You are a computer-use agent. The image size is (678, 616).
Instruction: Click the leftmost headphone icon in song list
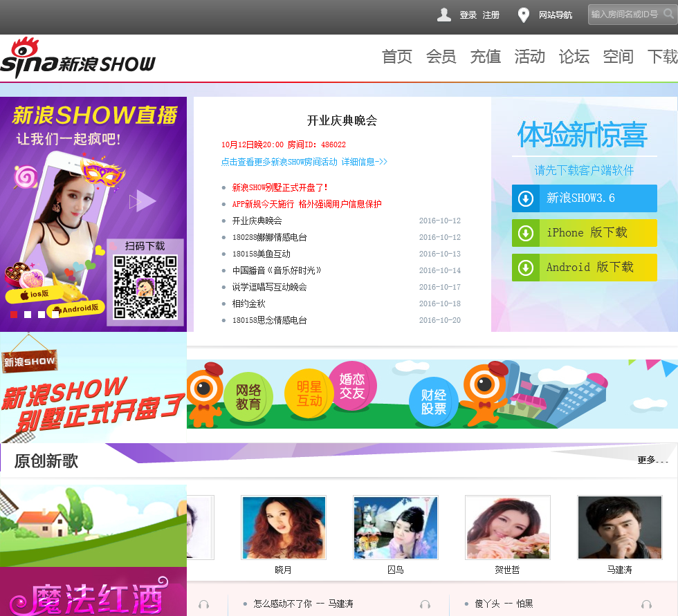(203, 604)
